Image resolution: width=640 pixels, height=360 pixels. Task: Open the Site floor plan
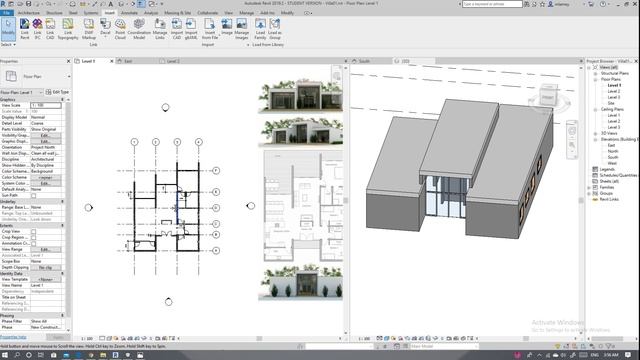point(611,103)
